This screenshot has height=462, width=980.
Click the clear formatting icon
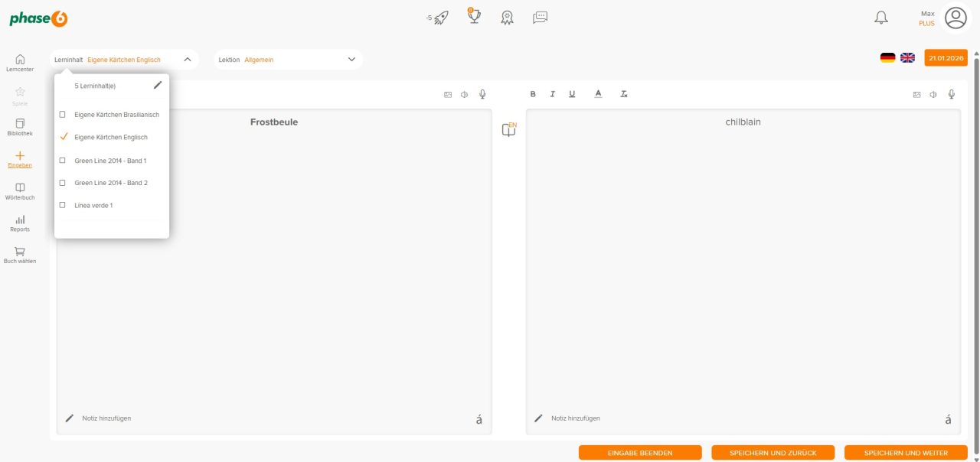624,94
